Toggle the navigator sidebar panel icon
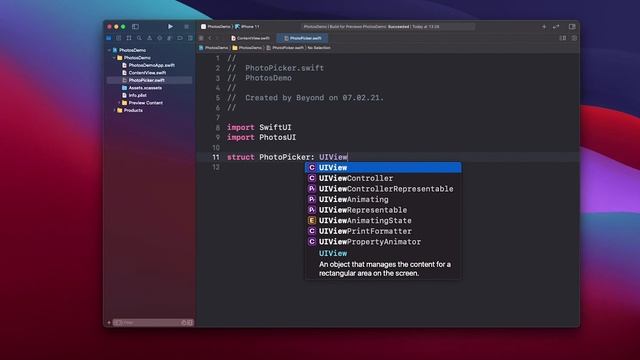 (136, 27)
